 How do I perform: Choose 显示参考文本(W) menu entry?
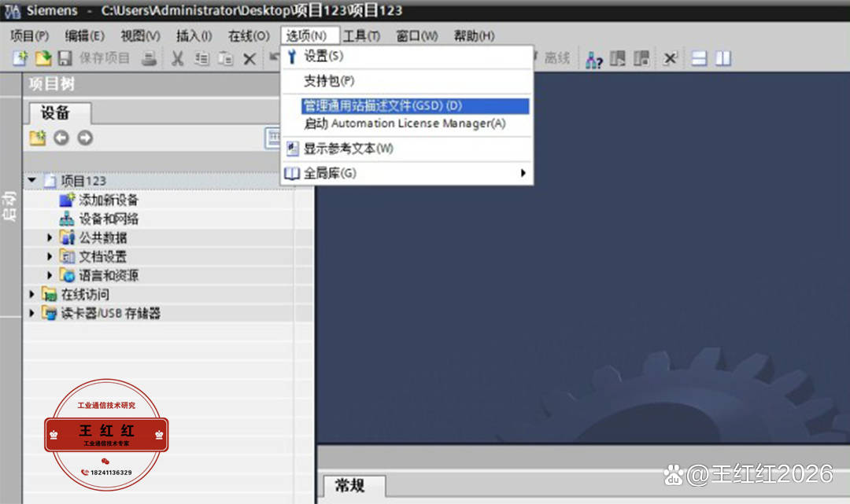coord(407,149)
